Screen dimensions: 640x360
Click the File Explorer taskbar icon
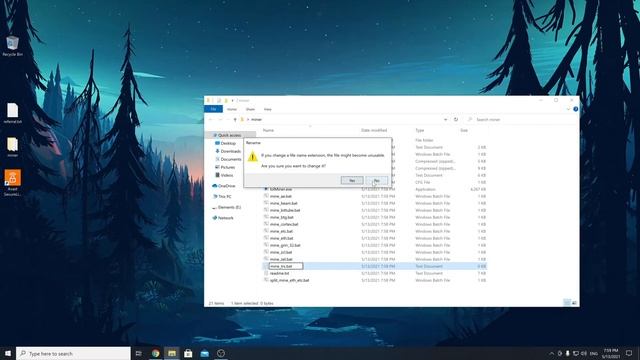(x=172, y=353)
